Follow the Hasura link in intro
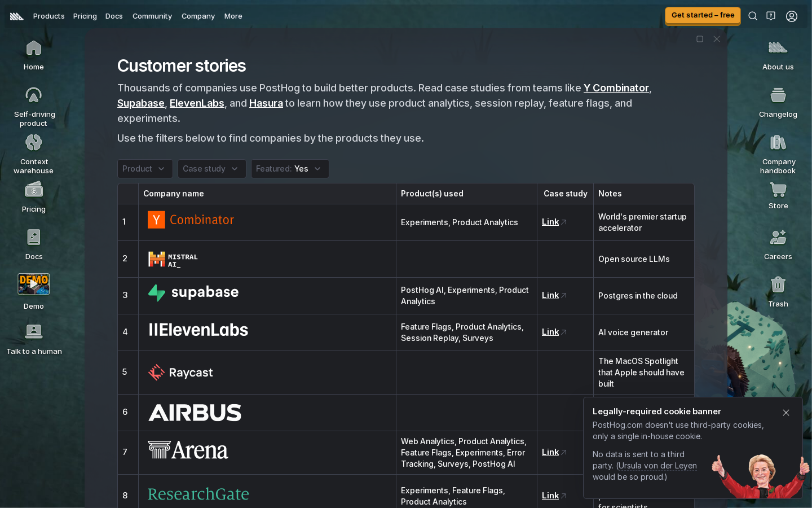The image size is (812, 508). coord(266,103)
